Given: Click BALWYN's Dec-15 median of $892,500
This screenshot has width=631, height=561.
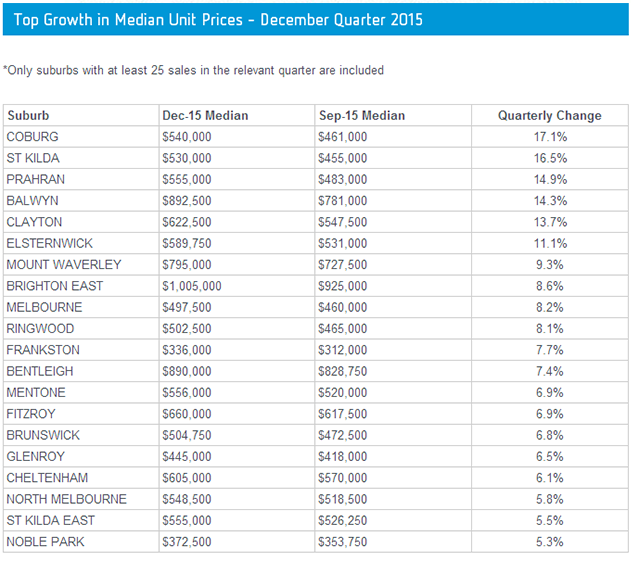Looking at the screenshot, I should [187, 201].
